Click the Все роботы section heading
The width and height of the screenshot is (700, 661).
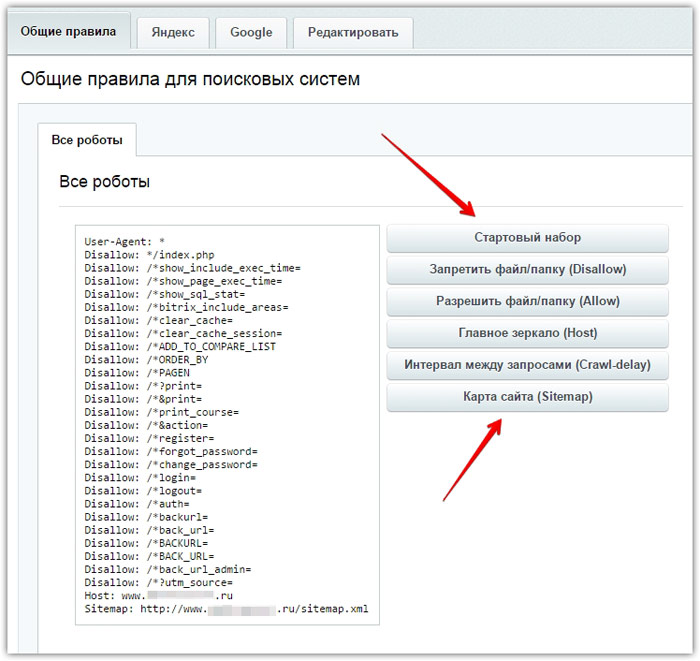tap(104, 182)
